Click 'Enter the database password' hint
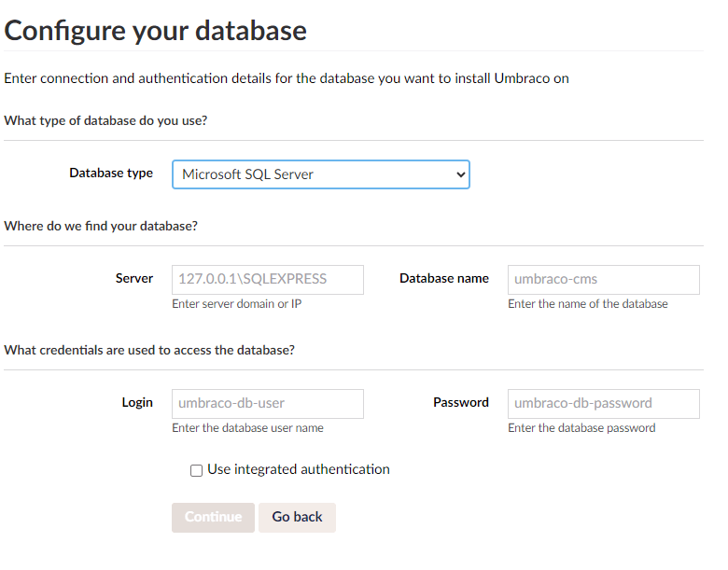The image size is (728, 570). [581, 427]
